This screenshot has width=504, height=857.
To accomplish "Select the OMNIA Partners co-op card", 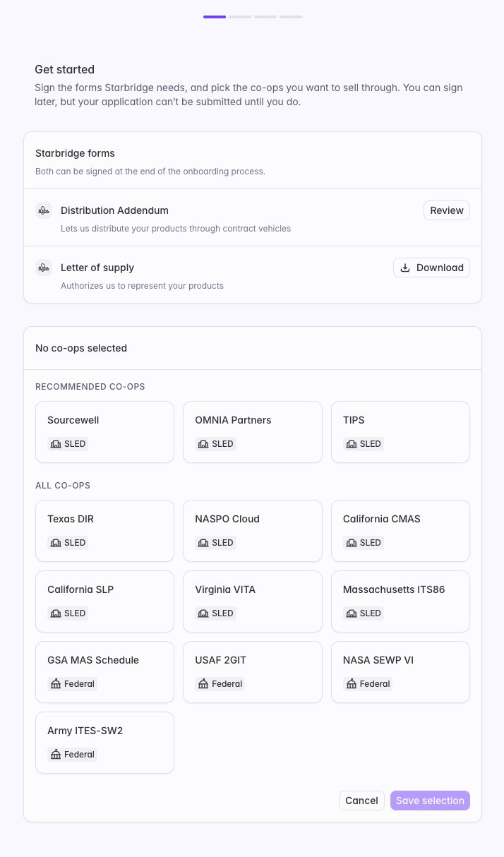I will pos(253,432).
